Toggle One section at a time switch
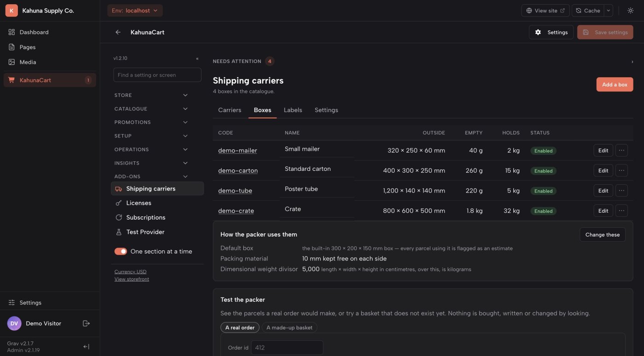644x356 pixels. point(121,251)
